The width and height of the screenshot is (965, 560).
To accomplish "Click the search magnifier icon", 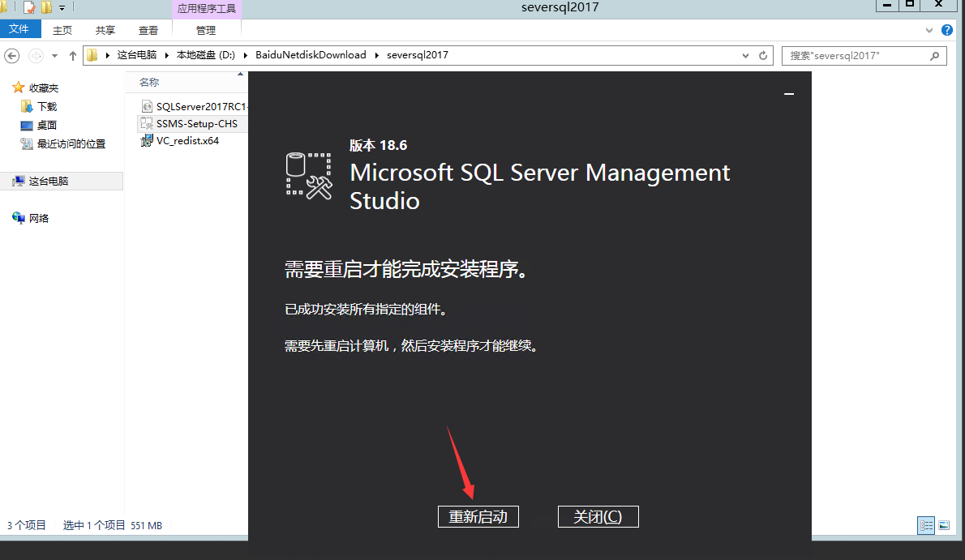I will [935, 56].
